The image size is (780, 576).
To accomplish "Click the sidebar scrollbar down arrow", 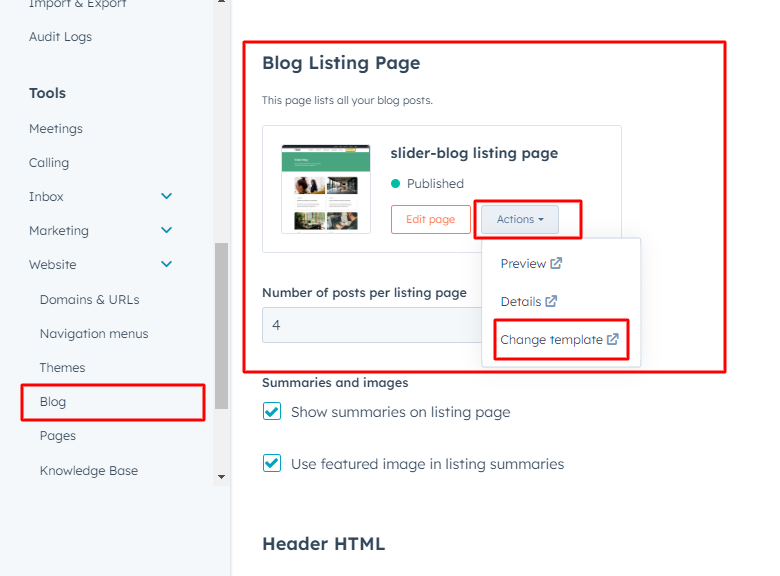I will click(x=222, y=477).
